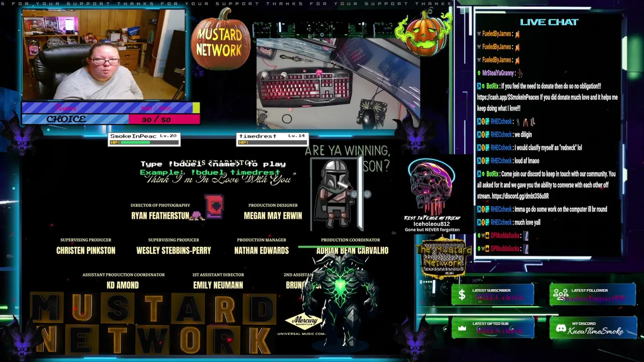Click the green glowing armored character

(341, 299)
